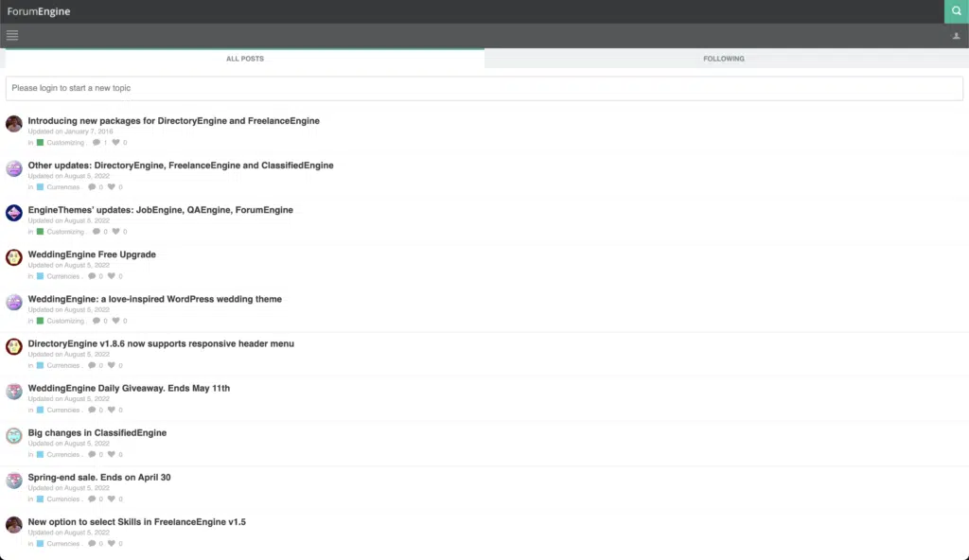
Task: Open the user account icon
Action: point(956,36)
